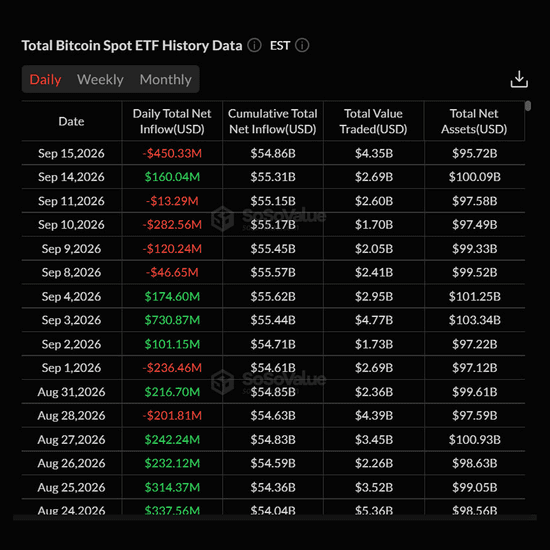
Task: Select the Sep 8,2026 date cell
Action: pos(71,272)
